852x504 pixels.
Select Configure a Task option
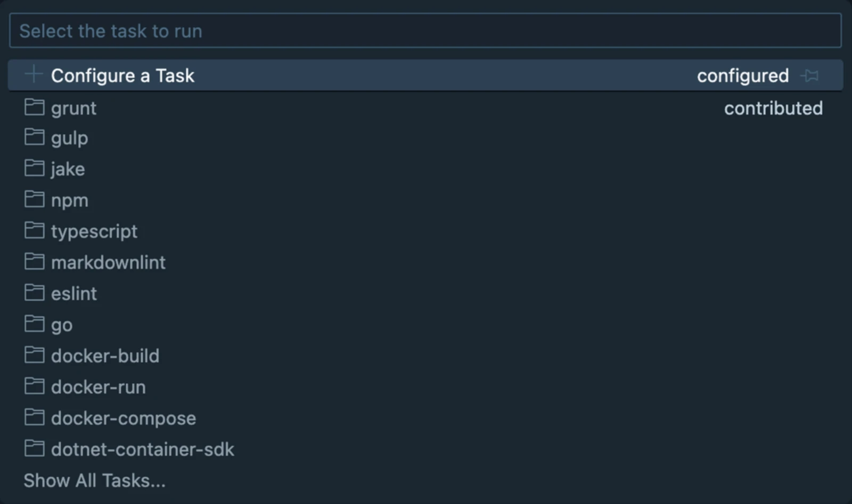[x=123, y=76]
